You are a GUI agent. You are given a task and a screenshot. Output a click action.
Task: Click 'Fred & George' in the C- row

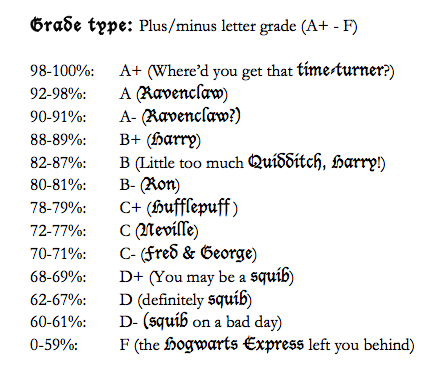tap(199, 253)
